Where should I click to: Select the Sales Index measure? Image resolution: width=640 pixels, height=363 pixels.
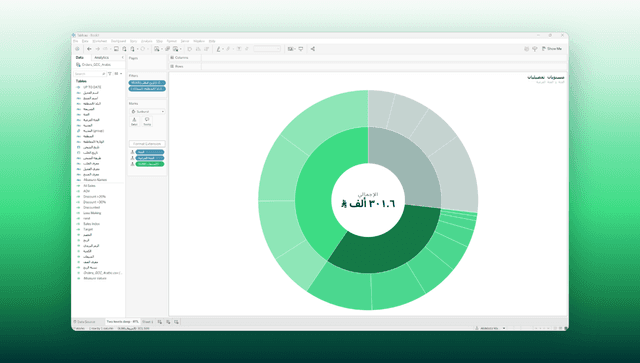coord(91,224)
